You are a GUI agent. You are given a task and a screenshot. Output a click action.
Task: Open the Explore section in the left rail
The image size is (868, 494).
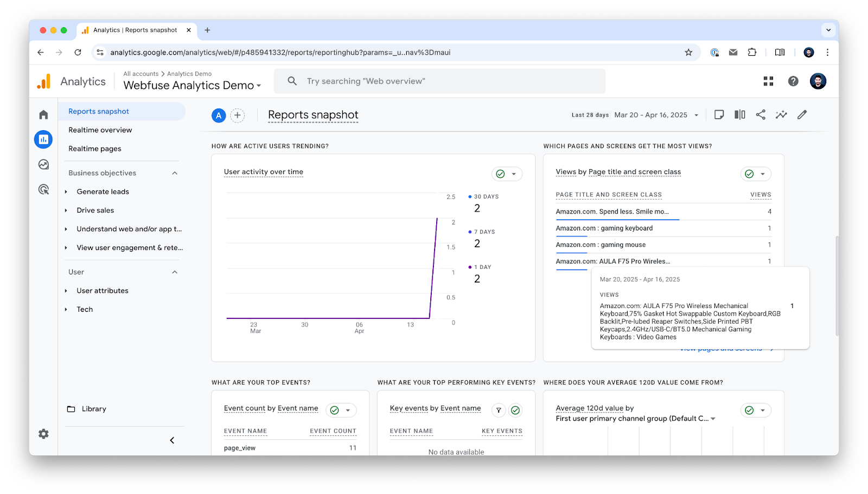(x=43, y=164)
